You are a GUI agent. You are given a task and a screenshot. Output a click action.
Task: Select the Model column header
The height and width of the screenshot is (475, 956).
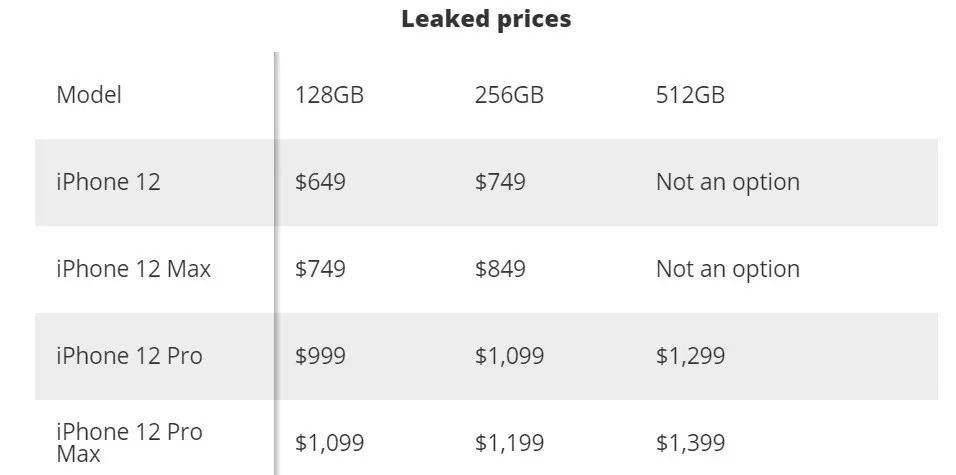[x=89, y=95]
